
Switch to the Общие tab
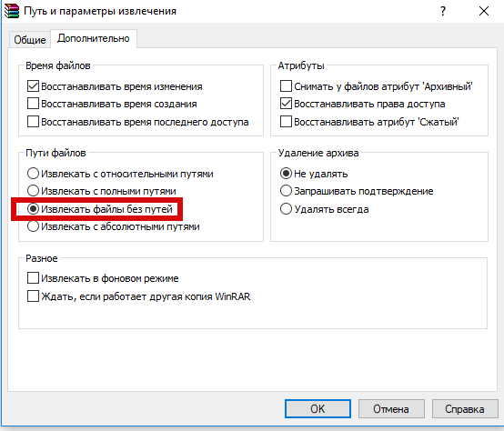coord(30,40)
